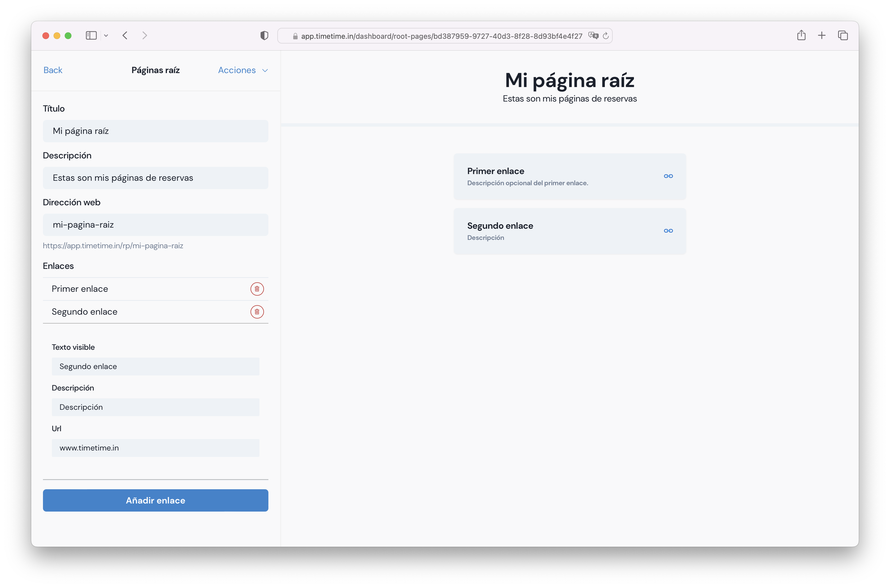The image size is (890, 588).
Task: Delete the Segundo enlace link
Action: (257, 312)
